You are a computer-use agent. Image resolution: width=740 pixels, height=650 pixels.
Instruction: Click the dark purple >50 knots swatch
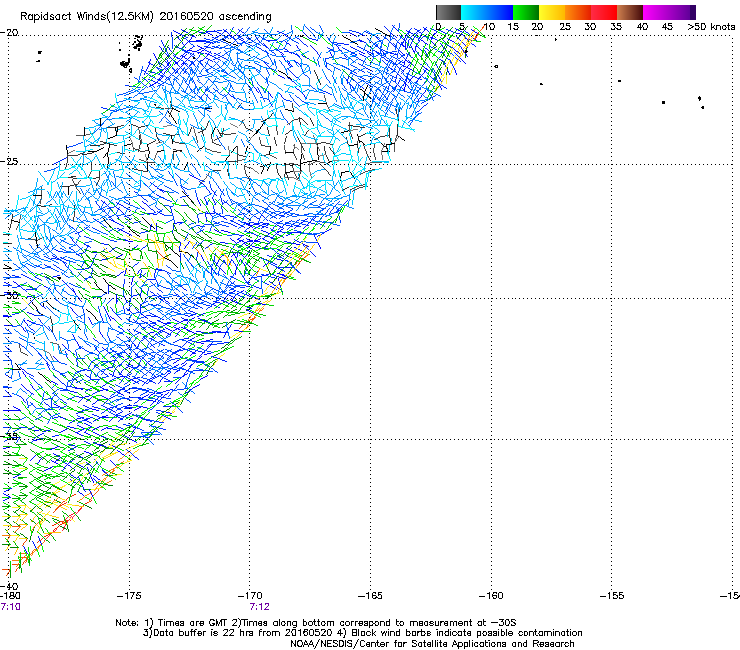coord(693,12)
